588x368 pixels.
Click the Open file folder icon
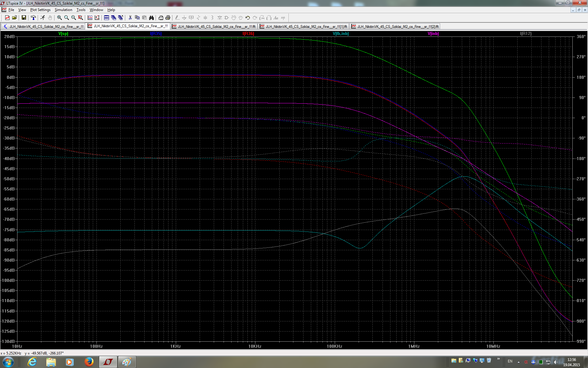(14, 18)
